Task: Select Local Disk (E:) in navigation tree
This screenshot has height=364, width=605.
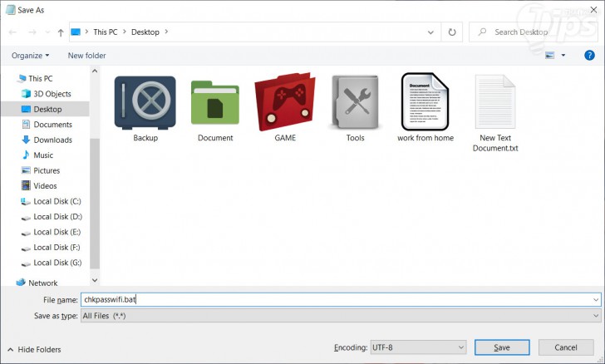Action: coord(57,232)
